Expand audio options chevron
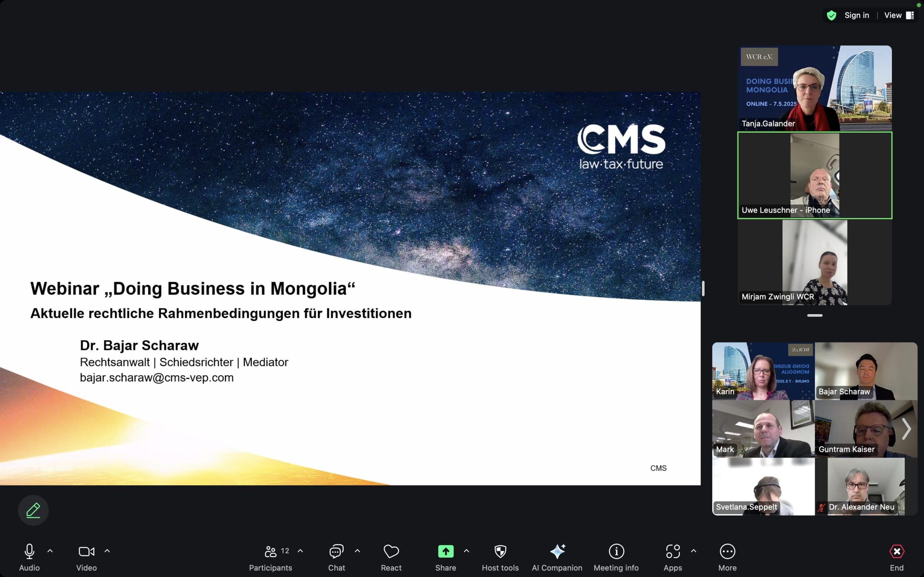924x577 pixels. [50, 551]
